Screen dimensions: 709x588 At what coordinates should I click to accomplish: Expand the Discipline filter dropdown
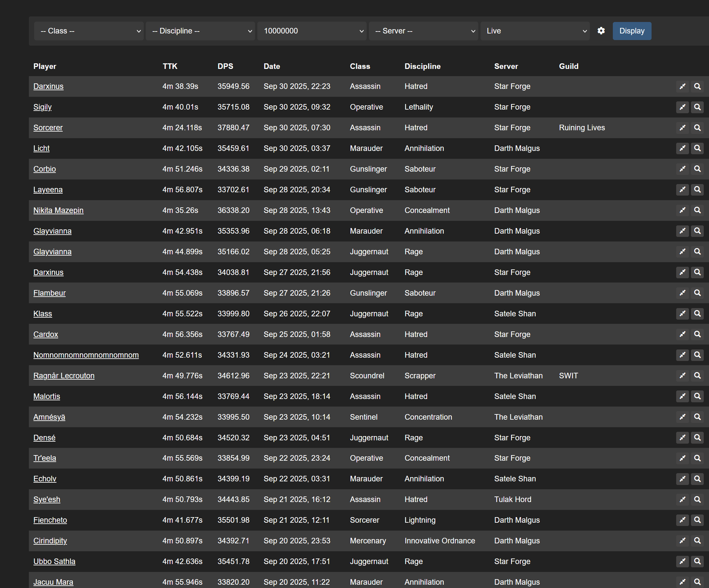click(x=200, y=31)
